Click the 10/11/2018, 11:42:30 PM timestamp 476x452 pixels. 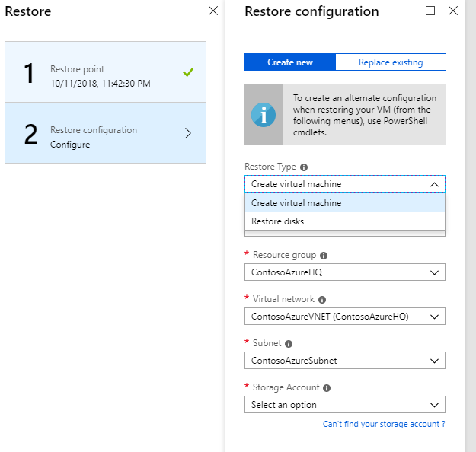[101, 84]
